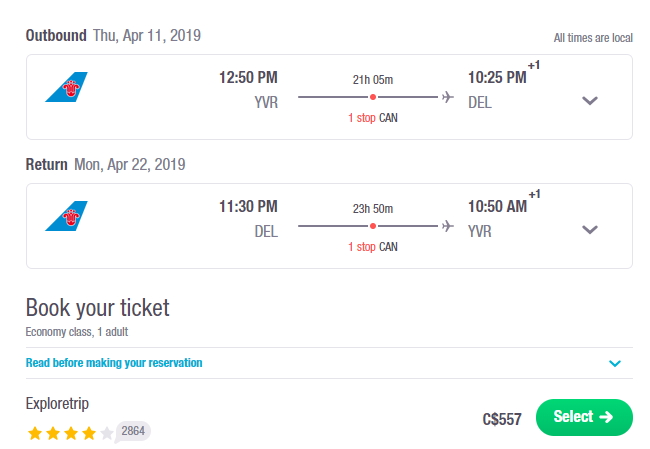
Task: Click the 21h 05m duration label
Action: (373, 80)
